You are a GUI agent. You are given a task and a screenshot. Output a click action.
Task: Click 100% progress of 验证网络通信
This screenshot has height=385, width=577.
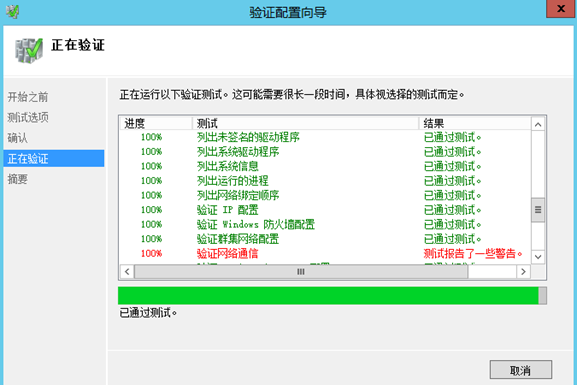click(x=151, y=254)
